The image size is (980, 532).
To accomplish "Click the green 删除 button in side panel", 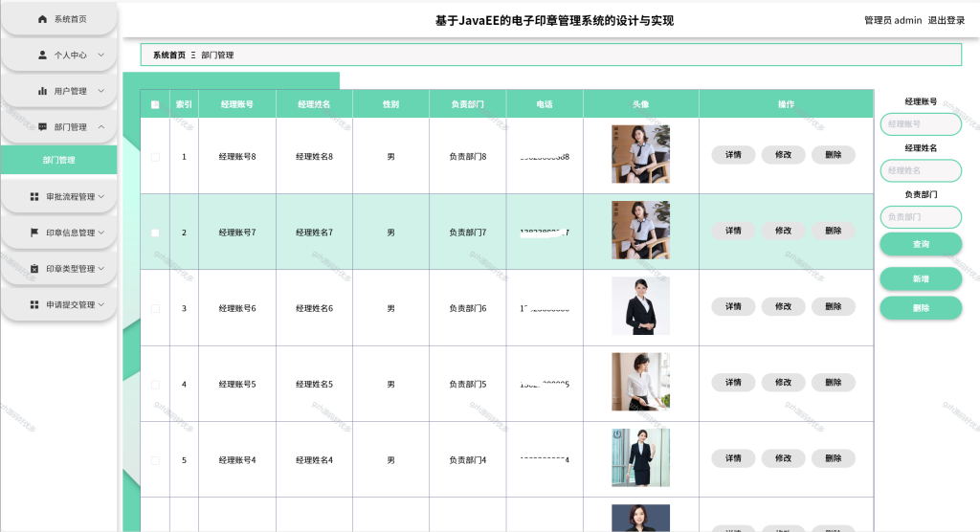I will [x=921, y=308].
